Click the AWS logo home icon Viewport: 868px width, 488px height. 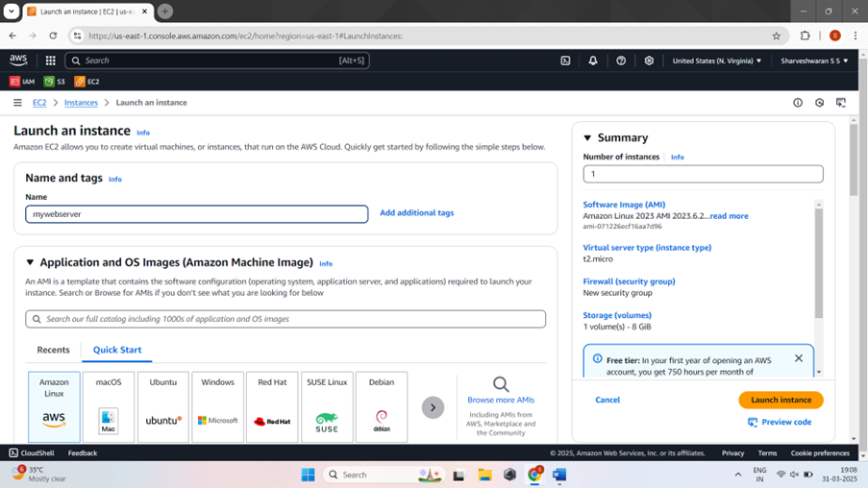[18, 60]
